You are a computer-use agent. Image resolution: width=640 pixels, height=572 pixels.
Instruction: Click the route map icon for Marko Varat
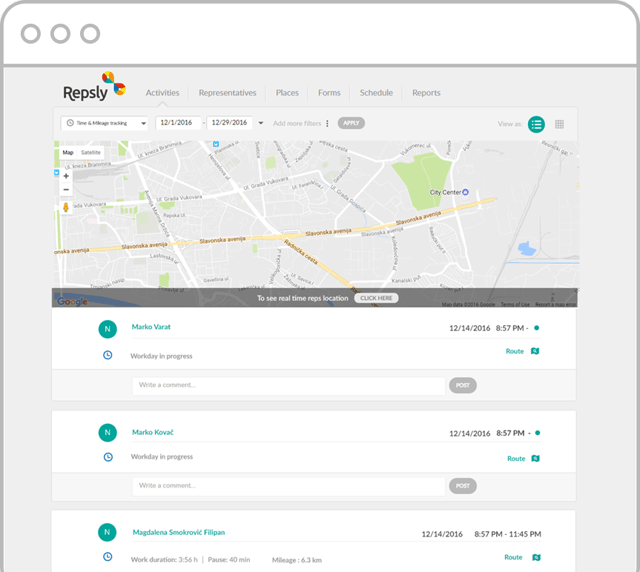pyautogui.click(x=535, y=351)
